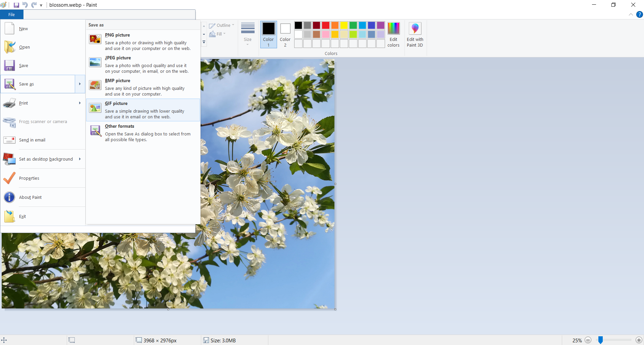Open the Customize Quick Access Toolbar dropdown
This screenshot has width=644, height=345.
click(41, 5)
